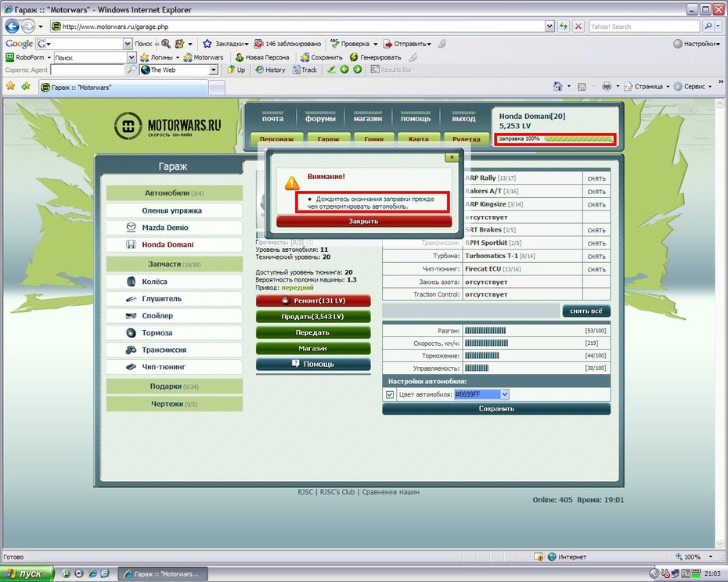
Task: Open the Favorites Center star icon
Action: [x=10, y=86]
